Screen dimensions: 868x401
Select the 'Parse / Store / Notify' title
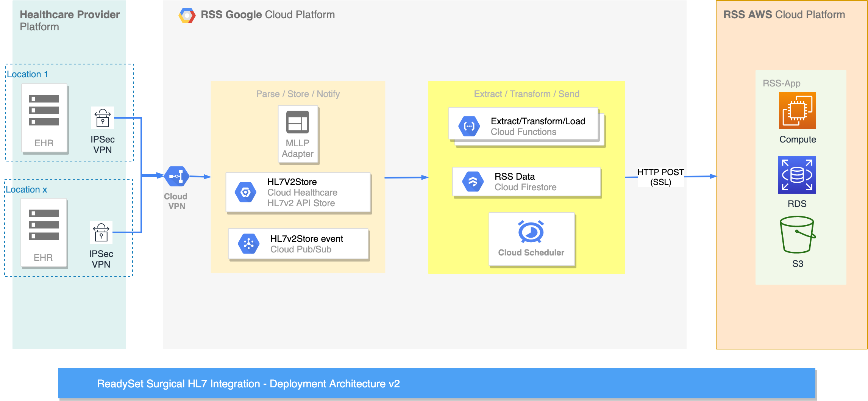coord(298,94)
